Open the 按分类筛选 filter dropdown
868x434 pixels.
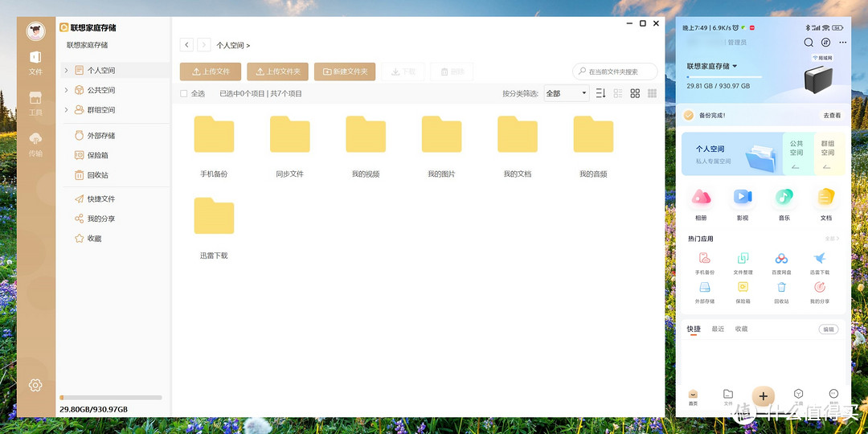[x=566, y=93]
